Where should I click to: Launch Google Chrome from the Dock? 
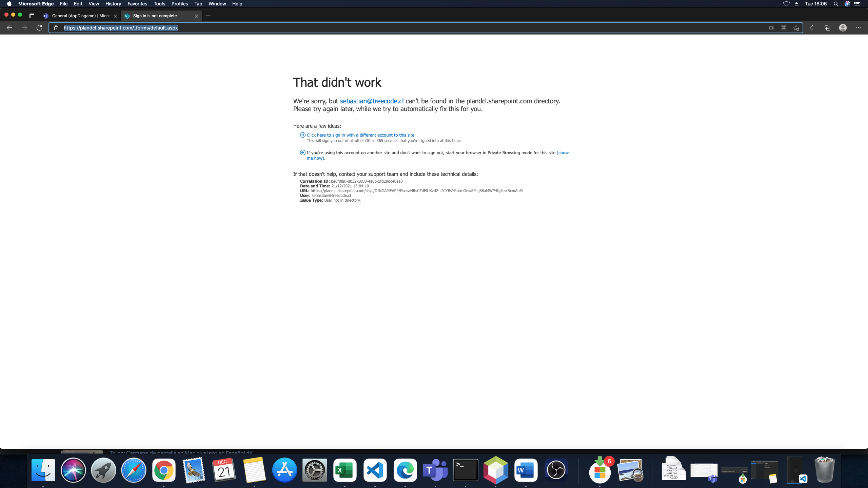click(x=164, y=470)
